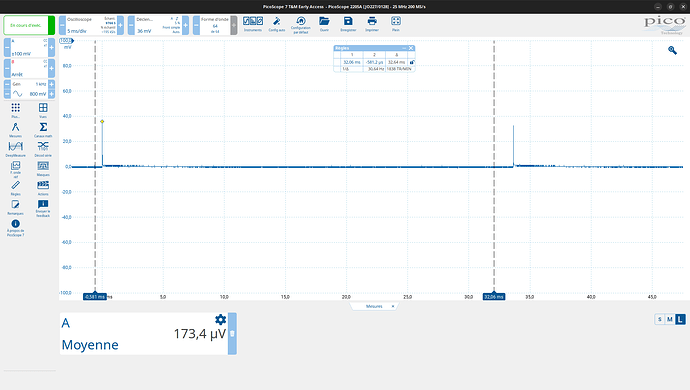Click the Enregistrer save icon
The width and height of the screenshot is (690, 390).
click(x=348, y=24)
